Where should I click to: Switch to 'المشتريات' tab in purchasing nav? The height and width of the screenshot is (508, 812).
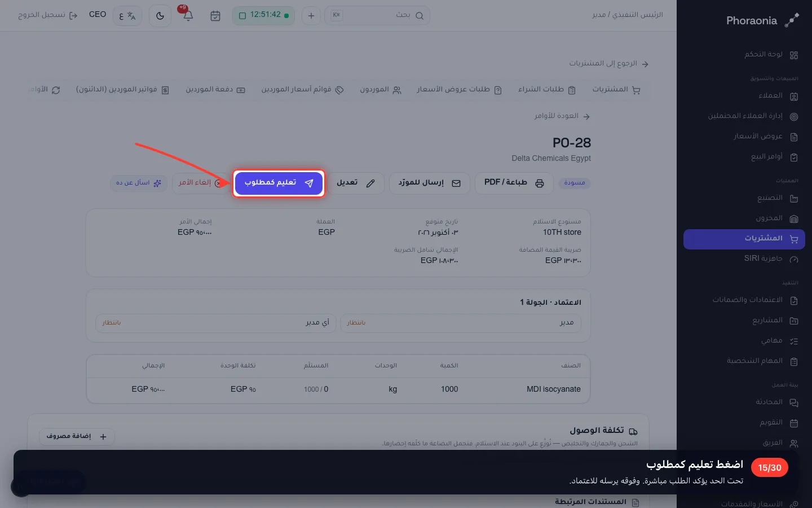point(616,89)
